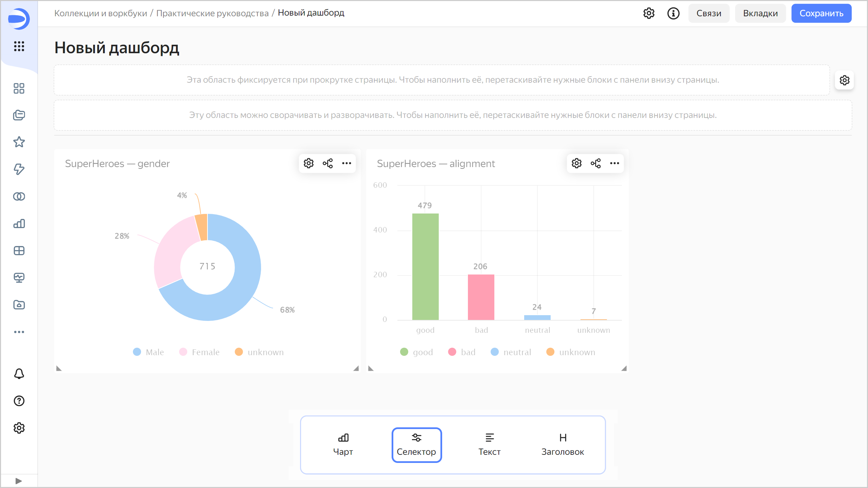This screenshot has width=868, height=488.
Task: Open fixed area settings gear
Action: click(844, 80)
